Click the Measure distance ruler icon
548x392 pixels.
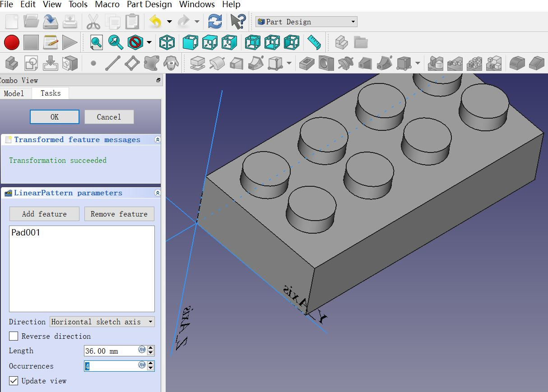(314, 42)
